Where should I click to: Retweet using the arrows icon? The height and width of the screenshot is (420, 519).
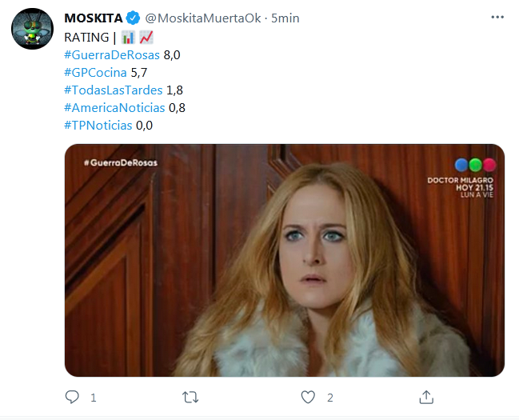tap(190, 397)
